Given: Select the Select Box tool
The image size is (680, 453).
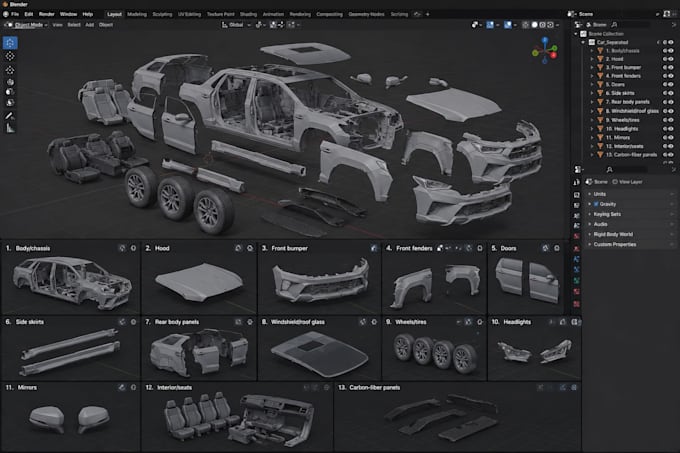Looking at the screenshot, I should [10, 42].
